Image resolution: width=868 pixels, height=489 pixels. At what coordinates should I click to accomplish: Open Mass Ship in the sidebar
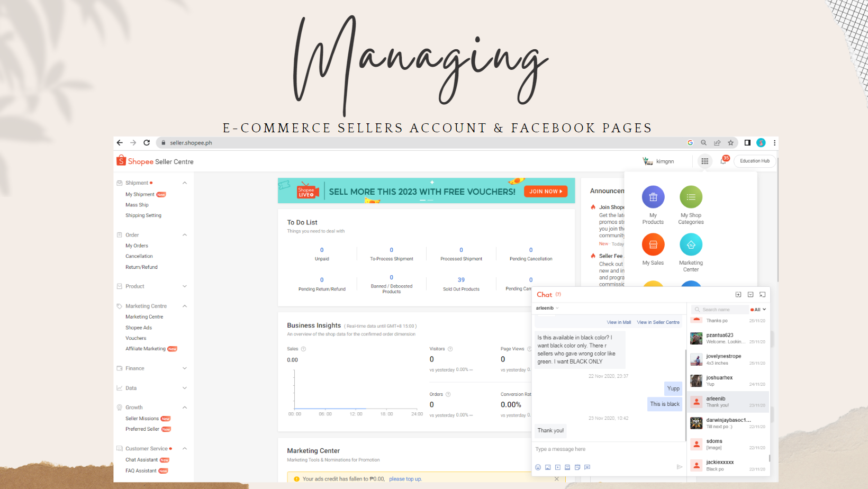pos(137,205)
